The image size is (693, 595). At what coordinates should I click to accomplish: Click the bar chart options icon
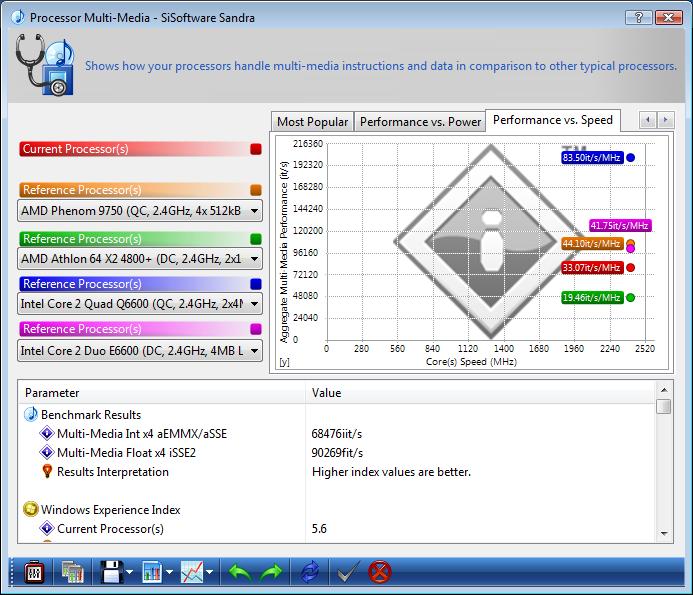click(152, 572)
